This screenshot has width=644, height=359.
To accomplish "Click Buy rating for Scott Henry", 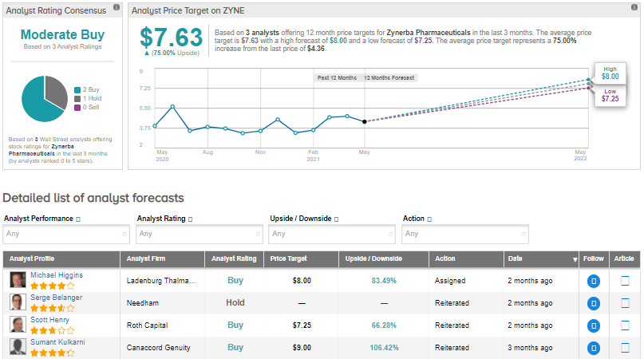I will 235,325.
